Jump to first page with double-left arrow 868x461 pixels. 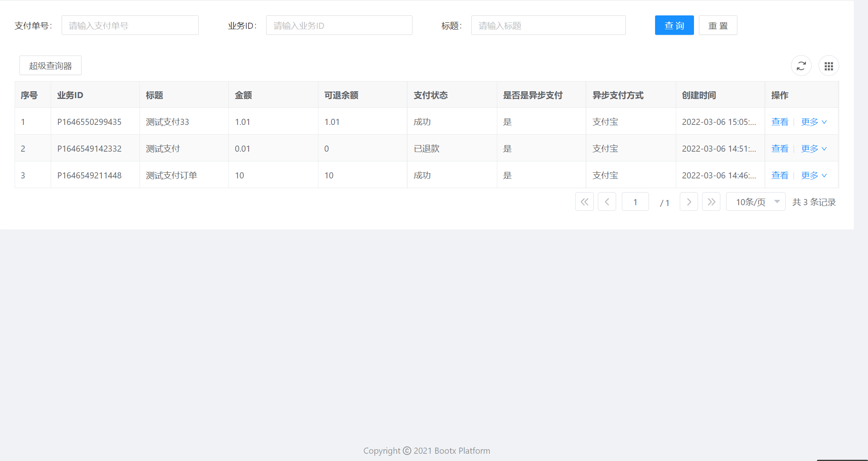(x=584, y=202)
